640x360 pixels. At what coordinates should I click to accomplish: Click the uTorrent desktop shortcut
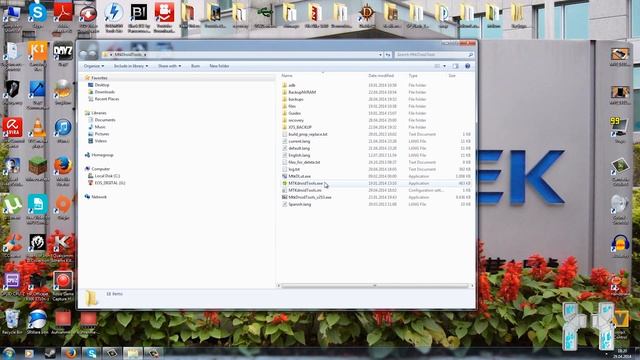click(x=12, y=206)
